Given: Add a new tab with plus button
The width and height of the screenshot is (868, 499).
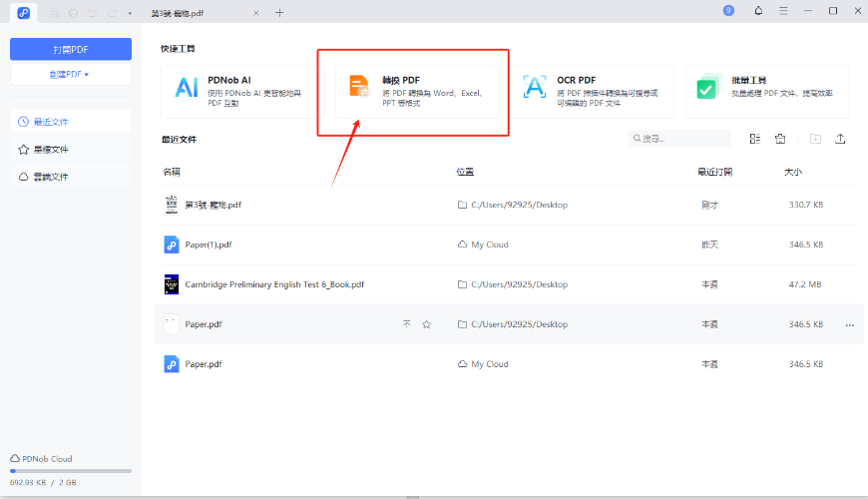Looking at the screenshot, I should click(x=279, y=12).
